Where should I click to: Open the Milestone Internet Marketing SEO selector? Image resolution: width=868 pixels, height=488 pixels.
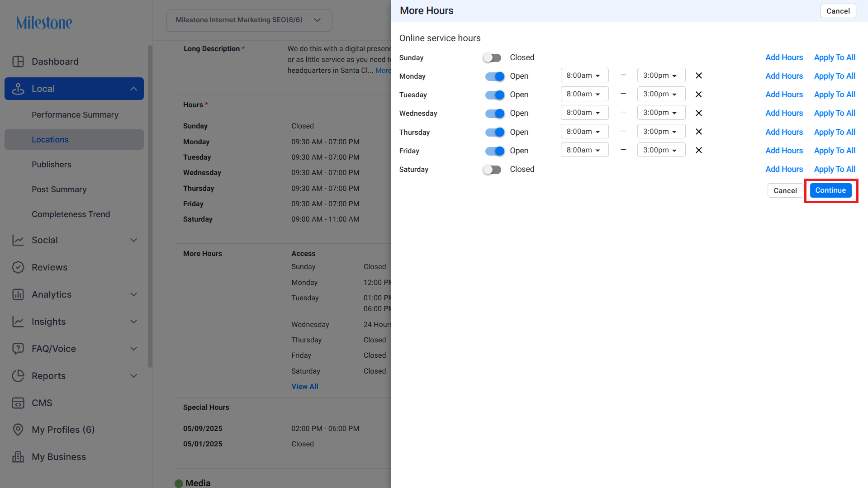(249, 20)
